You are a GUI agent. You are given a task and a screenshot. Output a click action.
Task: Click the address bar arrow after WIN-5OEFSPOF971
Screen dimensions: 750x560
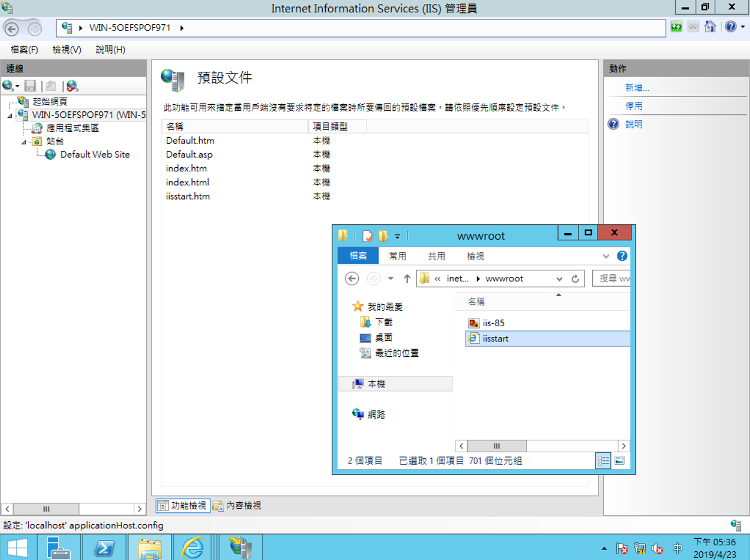click(181, 28)
